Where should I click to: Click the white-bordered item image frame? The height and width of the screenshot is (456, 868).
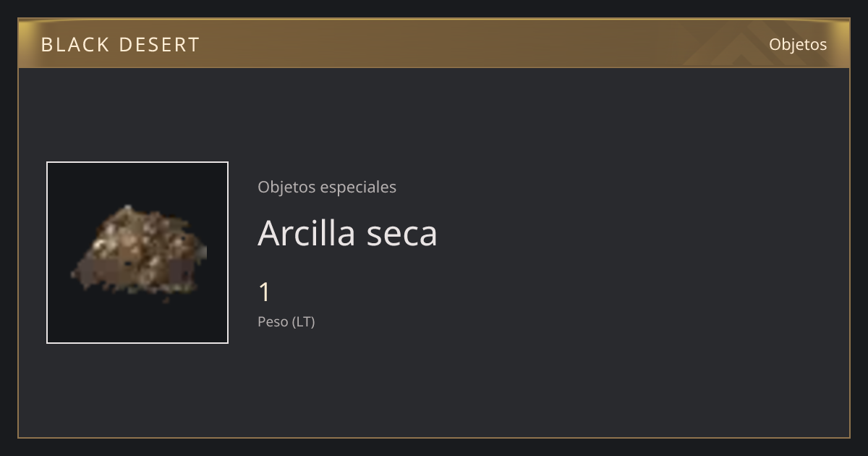pos(137,253)
